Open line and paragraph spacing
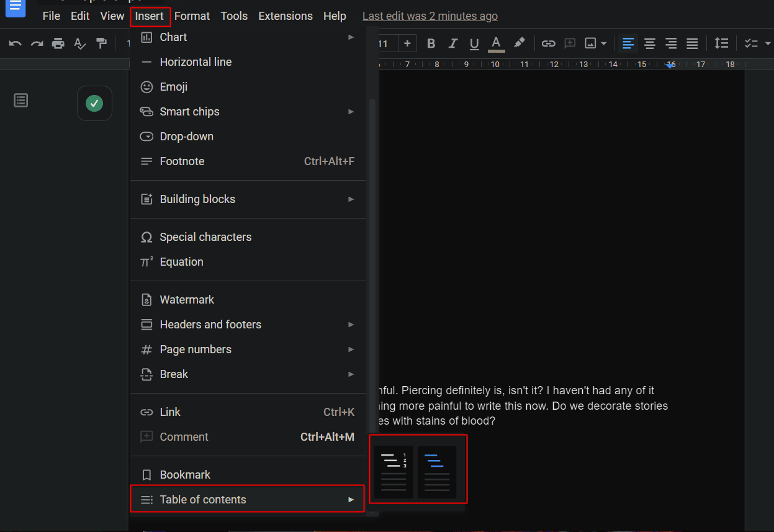This screenshot has width=774, height=532. [721, 43]
